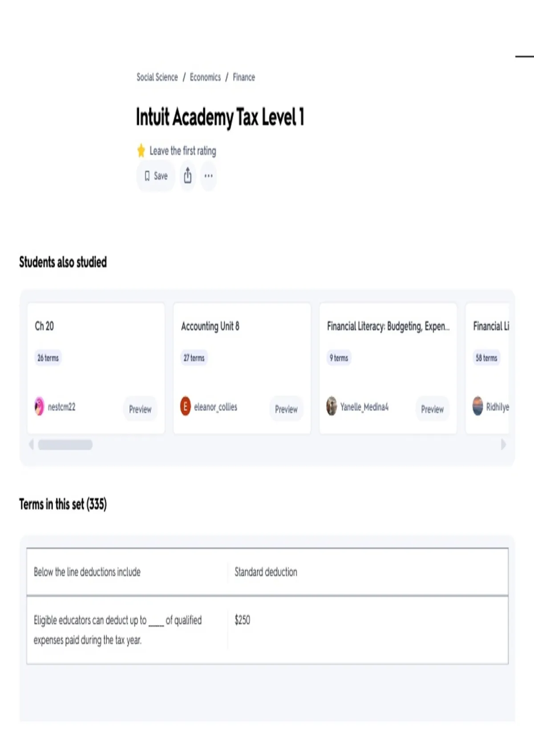
Task: Click eleanor_collies' red E avatar
Action: click(186, 406)
